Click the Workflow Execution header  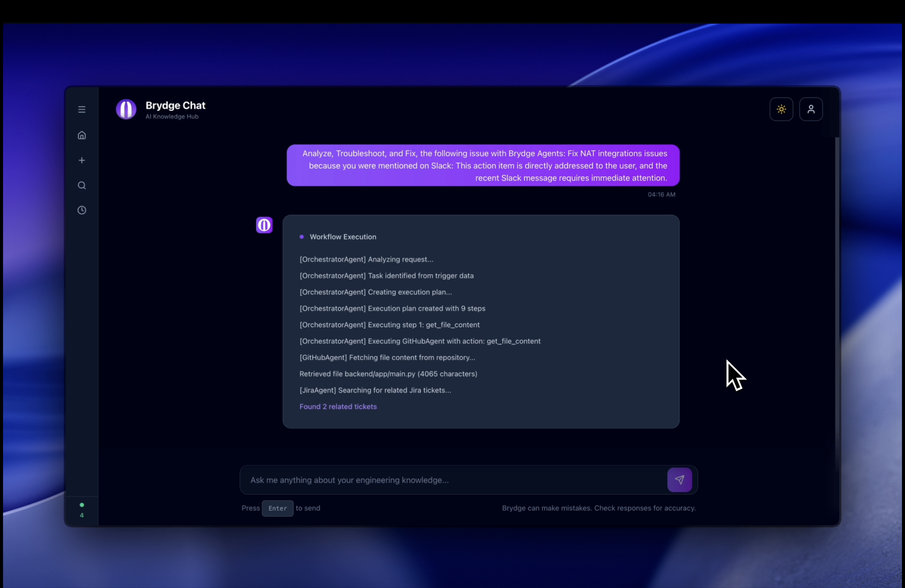click(x=343, y=237)
